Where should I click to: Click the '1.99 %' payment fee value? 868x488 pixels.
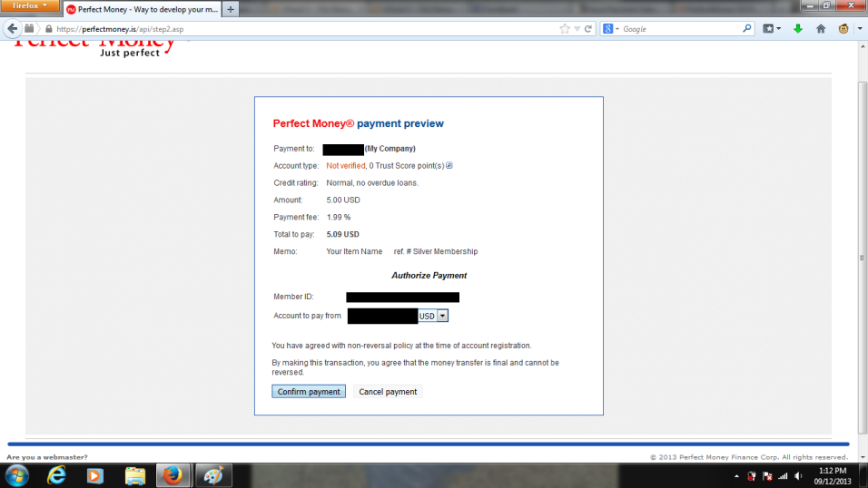(339, 217)
